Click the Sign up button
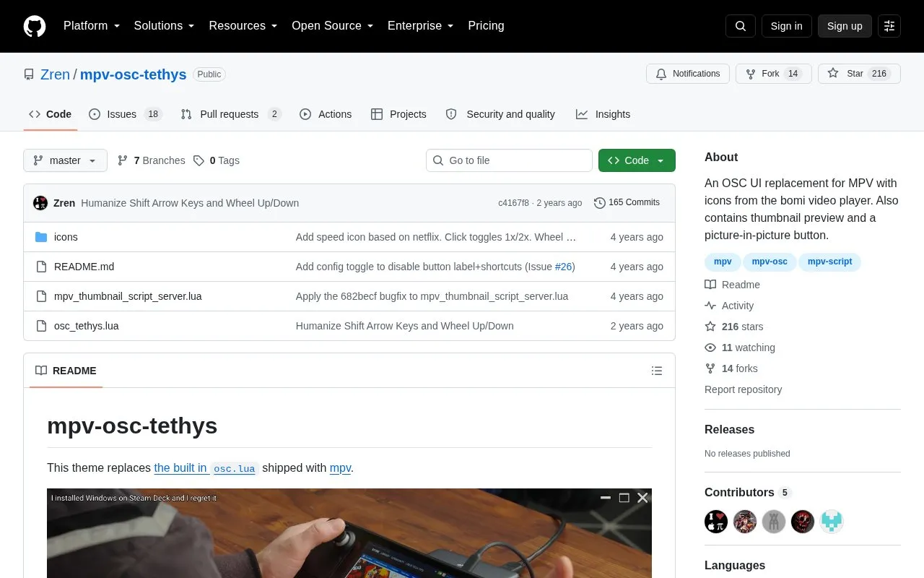 845,26
